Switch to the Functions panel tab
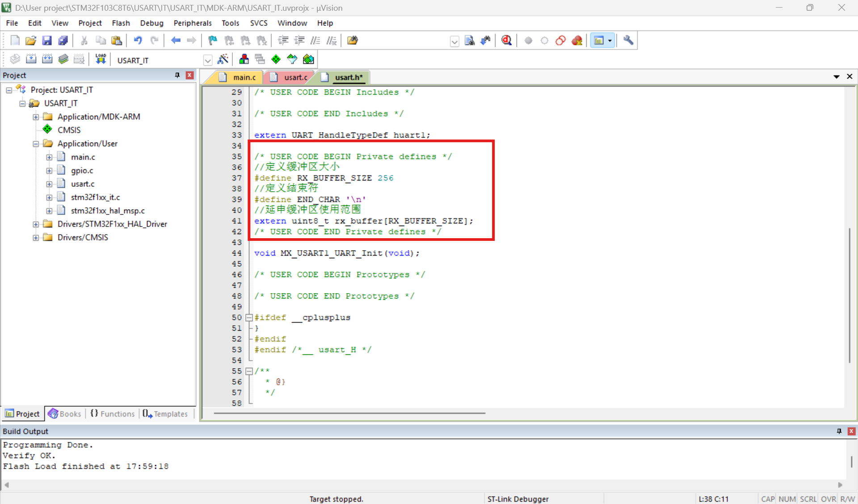 tap(112, 414)
